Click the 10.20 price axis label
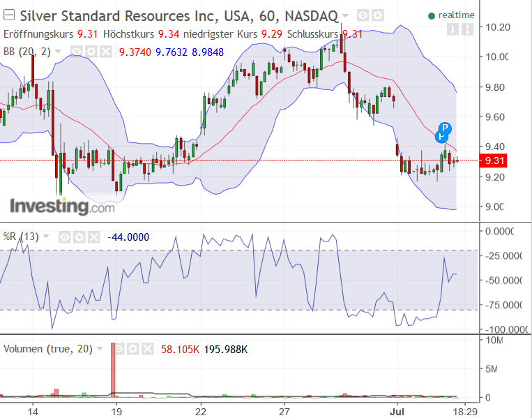The image size is (532, 418). pyautogui.click(x=497, y=27)
